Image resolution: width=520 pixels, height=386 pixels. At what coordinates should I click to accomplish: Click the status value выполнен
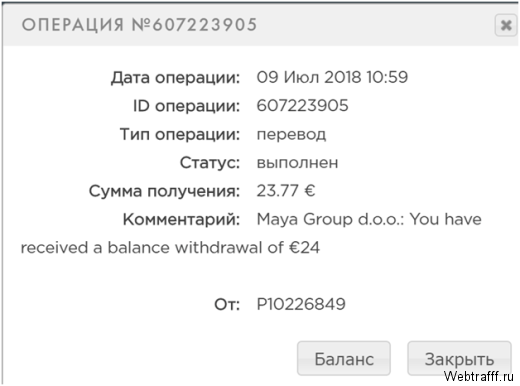click(297, 163)
